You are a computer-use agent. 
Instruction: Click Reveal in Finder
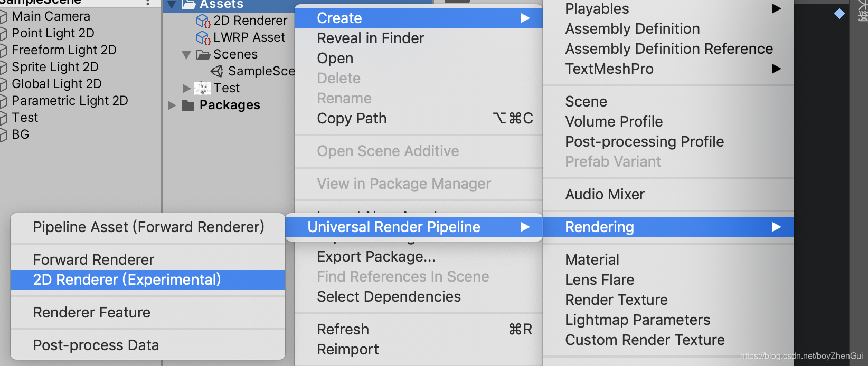coord(418,38)
